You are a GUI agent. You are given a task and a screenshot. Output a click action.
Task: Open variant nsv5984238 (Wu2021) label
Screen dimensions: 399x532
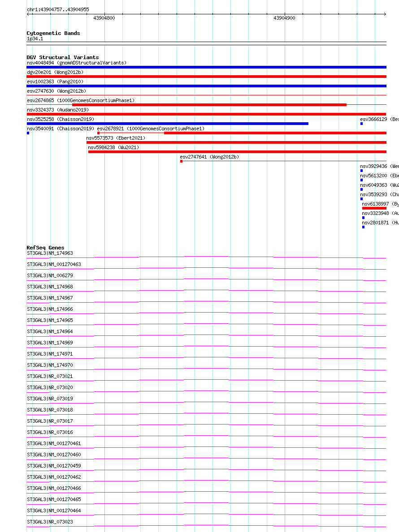point(113,148)
